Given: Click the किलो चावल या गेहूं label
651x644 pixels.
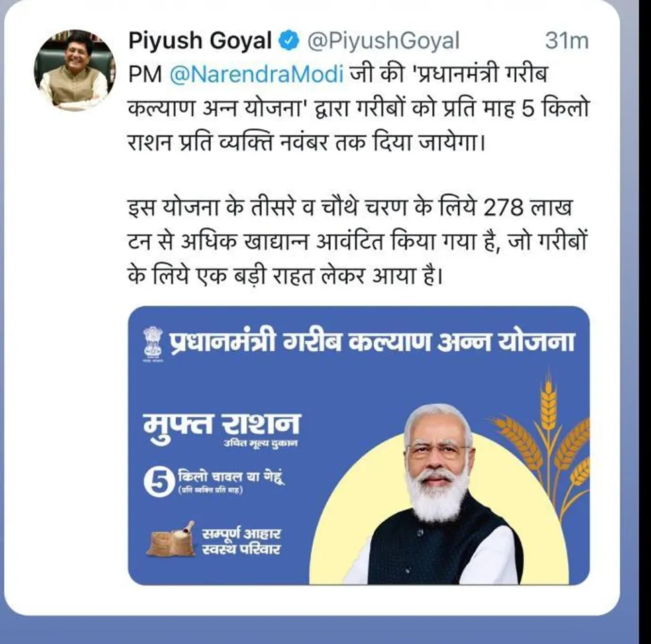Looking at the screenshot, I should [232, 476].
